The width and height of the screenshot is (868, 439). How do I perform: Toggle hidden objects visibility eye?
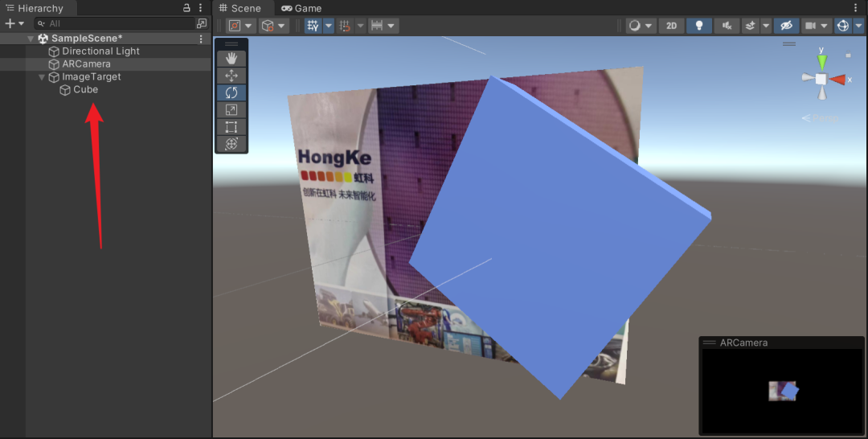tap(786, 26)
